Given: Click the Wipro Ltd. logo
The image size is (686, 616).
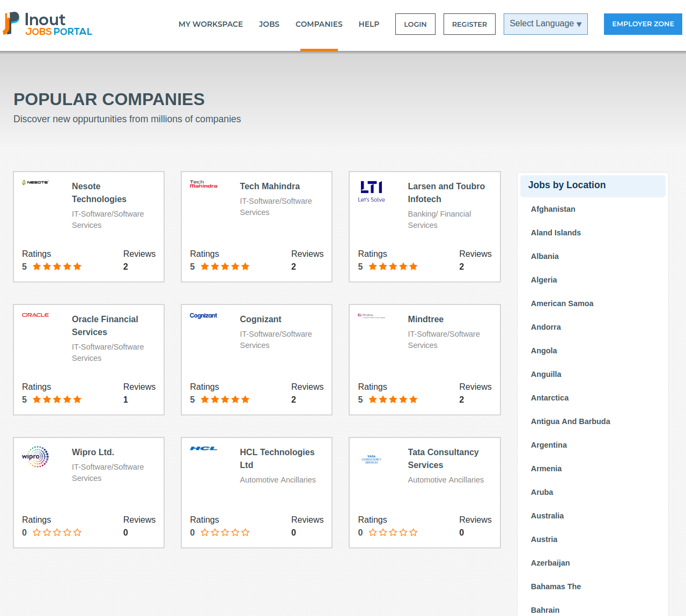Looking at the screenshot, I should tap(35, 457).
